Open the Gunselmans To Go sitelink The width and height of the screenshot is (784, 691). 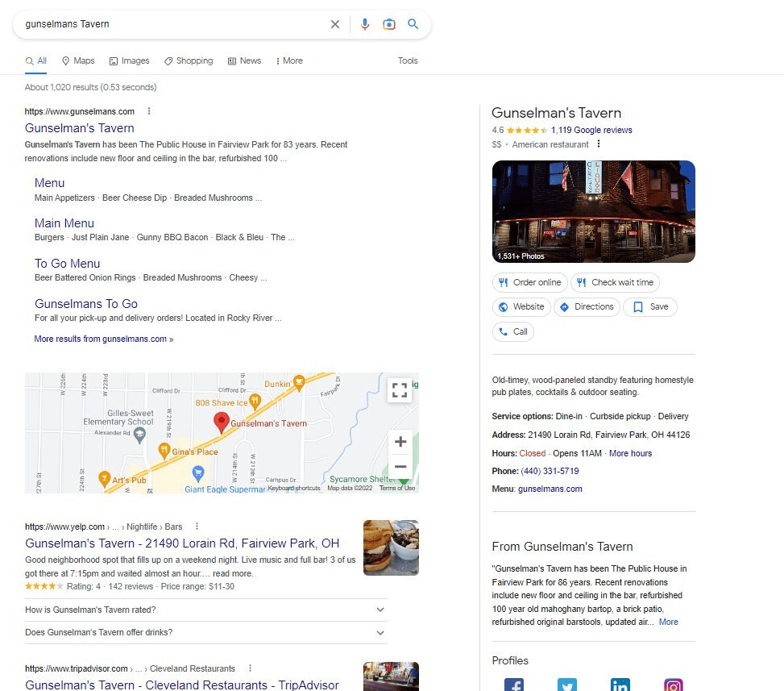tap(86, 304)
